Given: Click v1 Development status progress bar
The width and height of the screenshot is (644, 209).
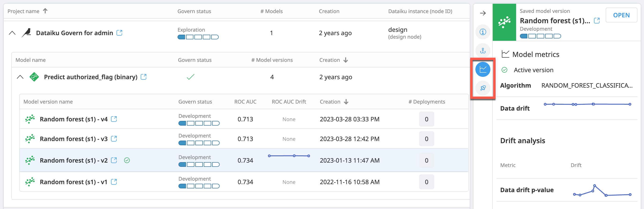Looking at the screenshot, I should click(x=199, y=186).
